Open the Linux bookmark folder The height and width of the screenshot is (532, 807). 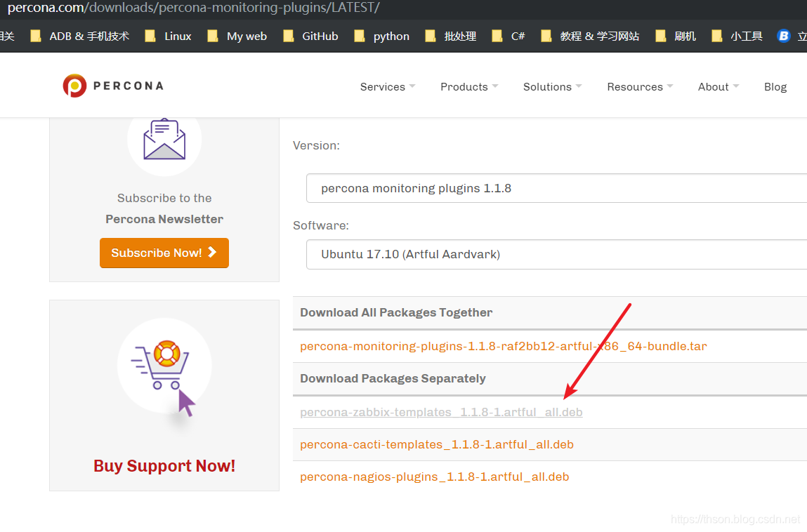(169, 36)
